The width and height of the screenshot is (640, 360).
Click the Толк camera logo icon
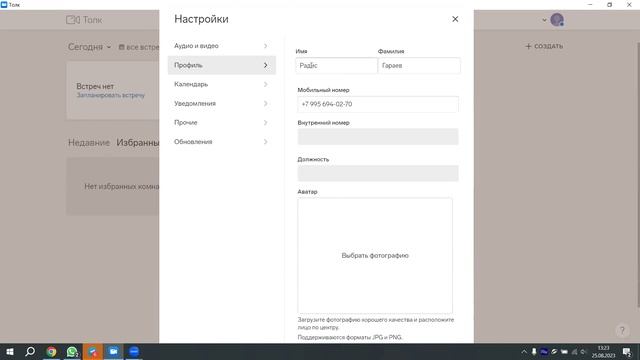(x=73, y=20)
